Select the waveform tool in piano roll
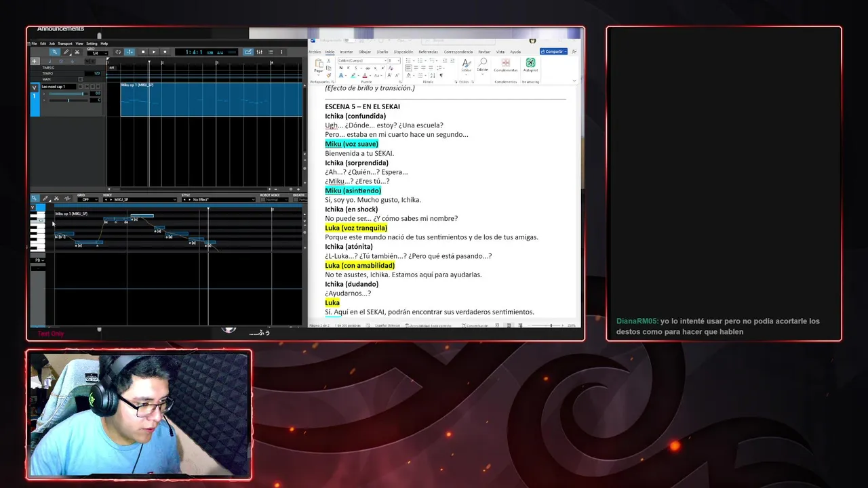This screenshot has height=488, width=868. (x=67, y=199)
